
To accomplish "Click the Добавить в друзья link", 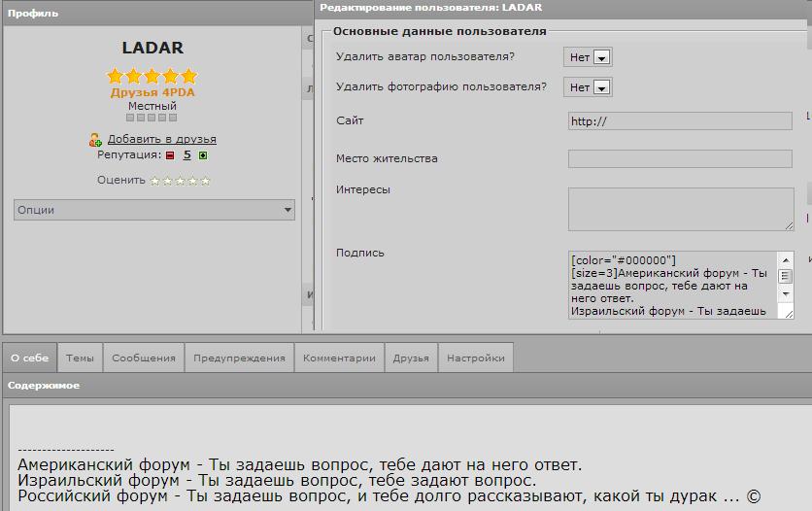I will click(161, 139).
